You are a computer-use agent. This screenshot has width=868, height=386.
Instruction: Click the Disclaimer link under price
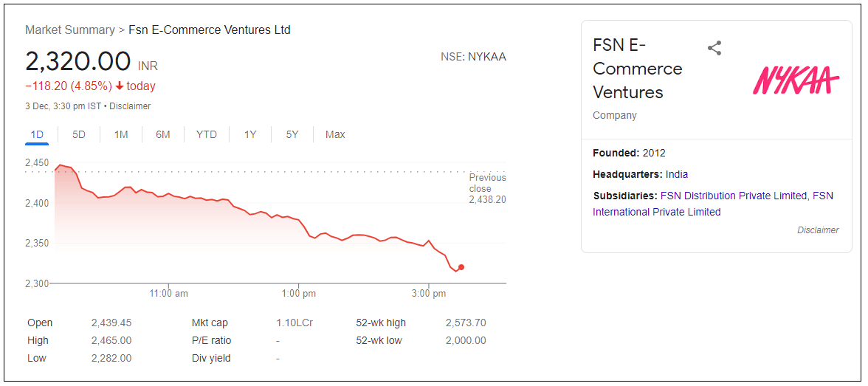[x=130, y=106]
